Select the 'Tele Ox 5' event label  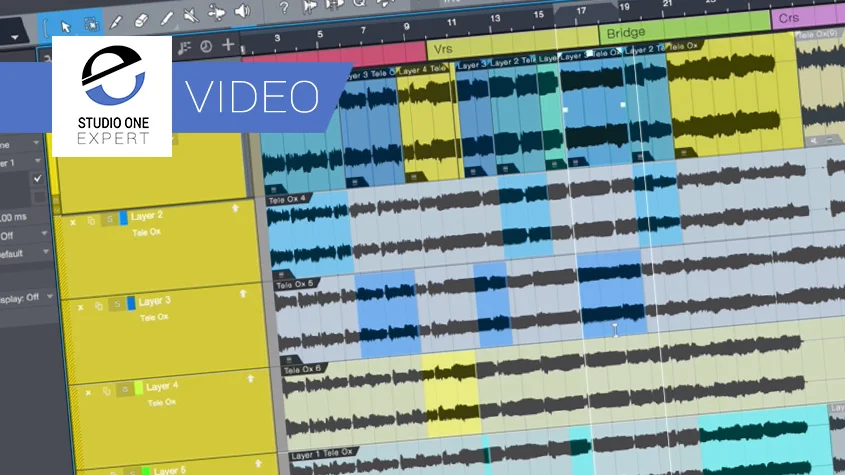tap(294, 284)
